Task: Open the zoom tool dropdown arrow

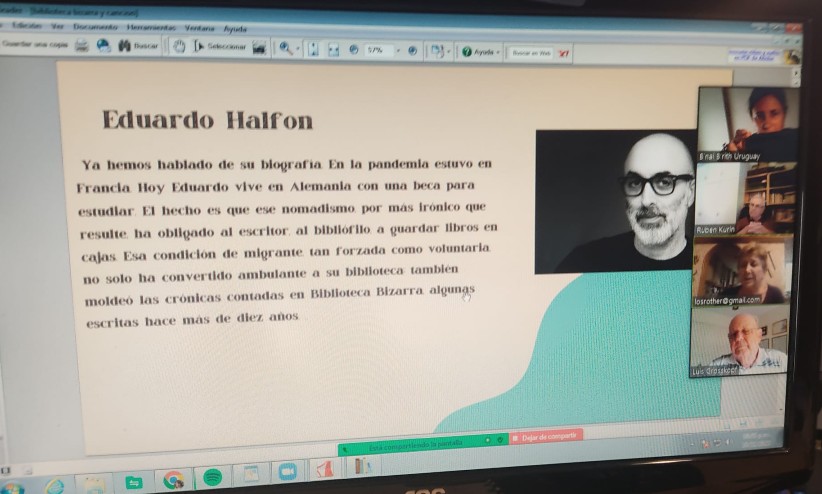Action: (298, 49)
